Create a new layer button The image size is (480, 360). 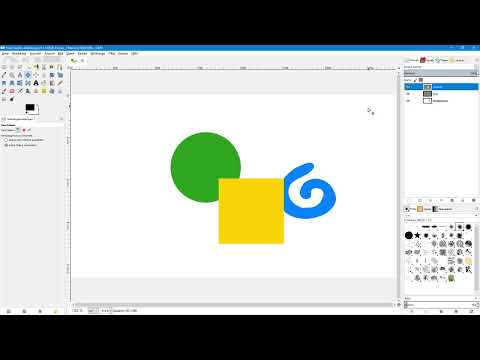pos(410,200)
